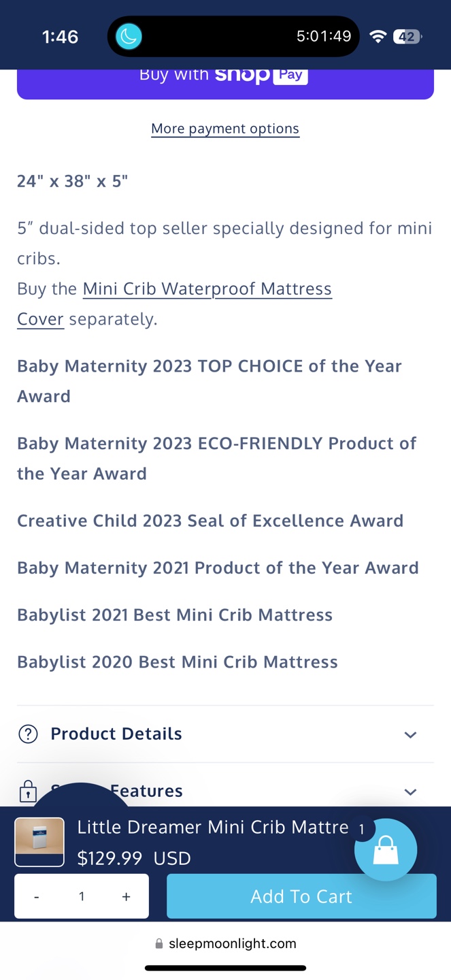451x980 pixels.
Task: Open the Product Details accordion row
Action: 225,734
